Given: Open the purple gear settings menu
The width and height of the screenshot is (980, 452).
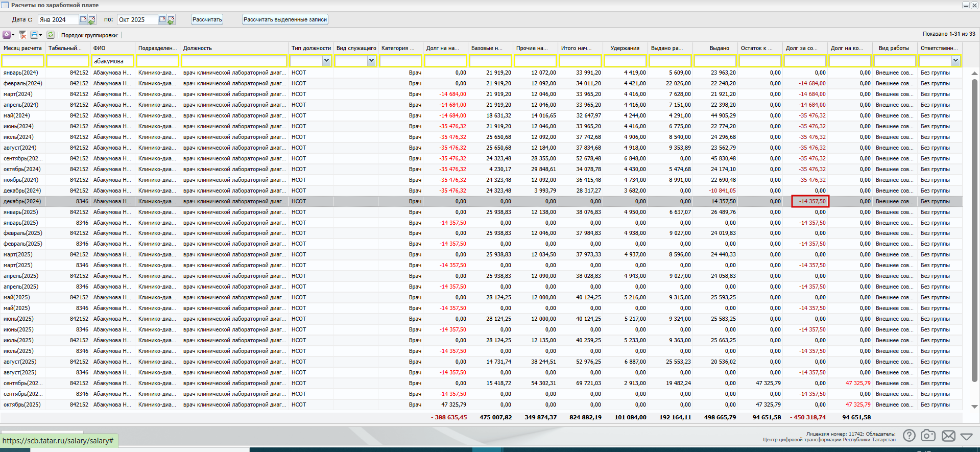Looking at the screenshot, I should (x=7, y=35).
